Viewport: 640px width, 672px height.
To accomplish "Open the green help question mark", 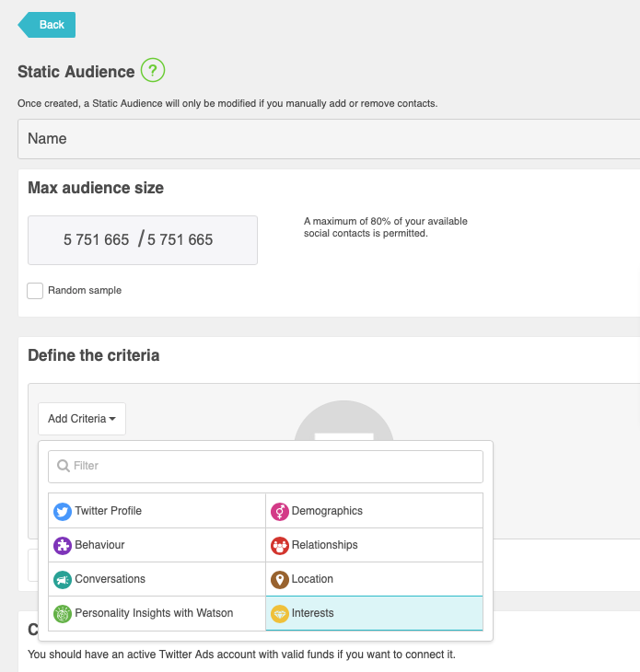I will click(x=153, y=70).
